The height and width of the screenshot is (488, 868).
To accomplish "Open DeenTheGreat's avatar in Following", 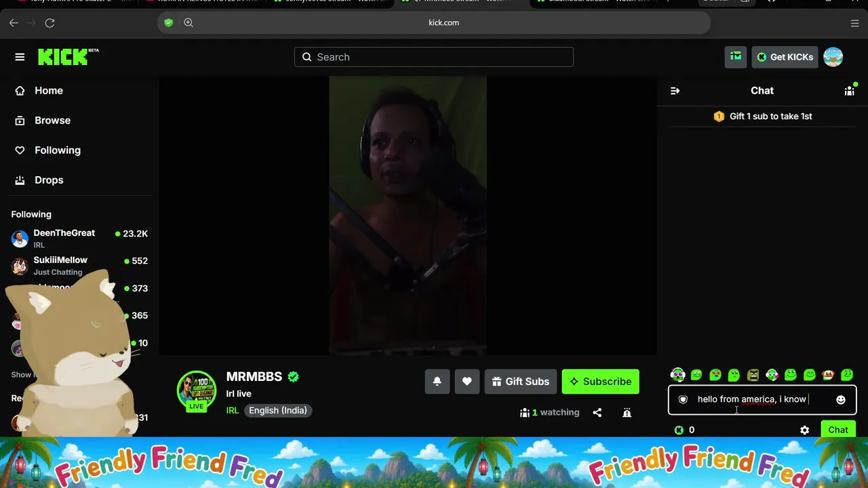I will (20, 239).
